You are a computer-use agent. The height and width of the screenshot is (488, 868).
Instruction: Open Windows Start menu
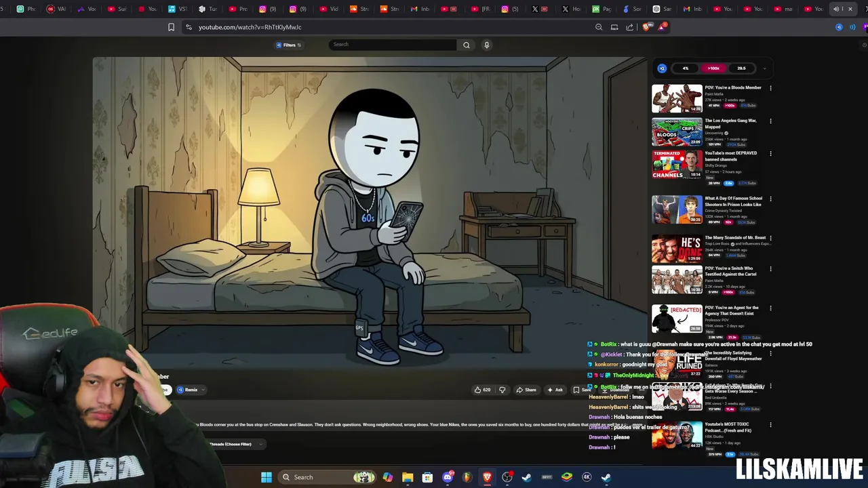[x=267, y=477]
